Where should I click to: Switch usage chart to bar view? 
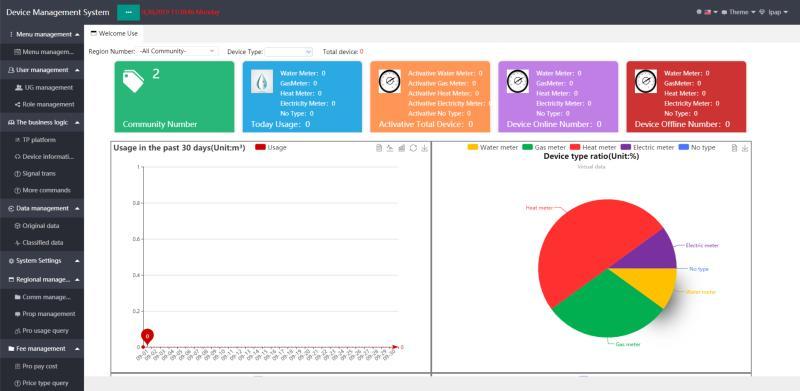click(402, 148)
